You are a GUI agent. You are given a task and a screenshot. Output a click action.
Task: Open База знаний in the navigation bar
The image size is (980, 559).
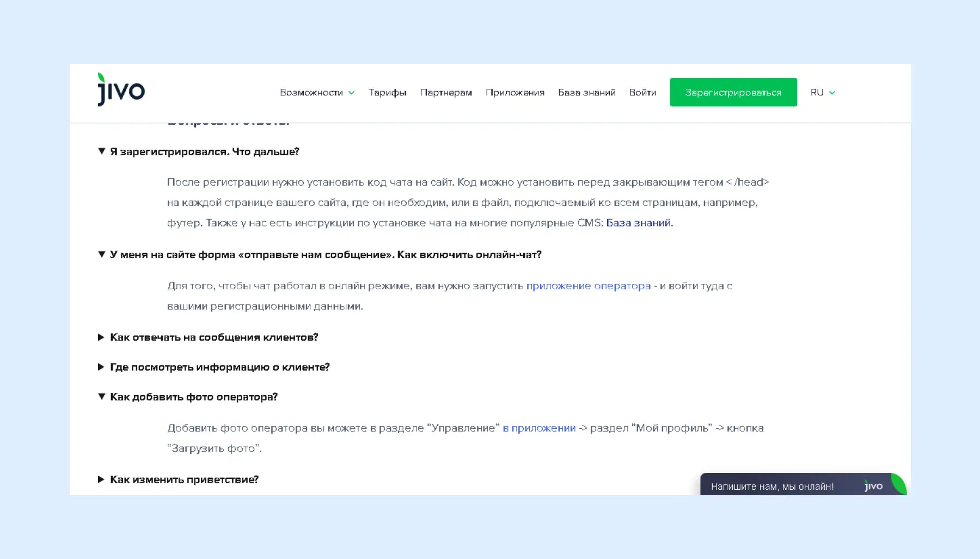click(x=586, y=93)
